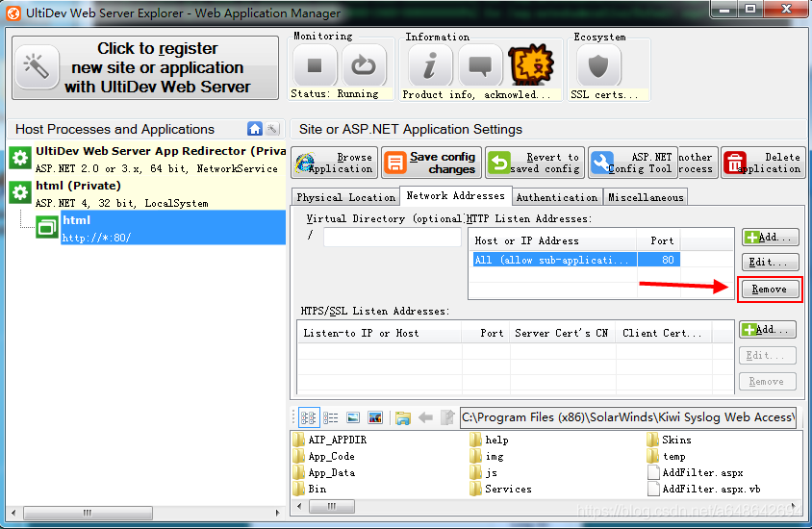Add an HTTPS/SSL listen address
This screenshot has height=529, width=812.
[x=768, y=329]
